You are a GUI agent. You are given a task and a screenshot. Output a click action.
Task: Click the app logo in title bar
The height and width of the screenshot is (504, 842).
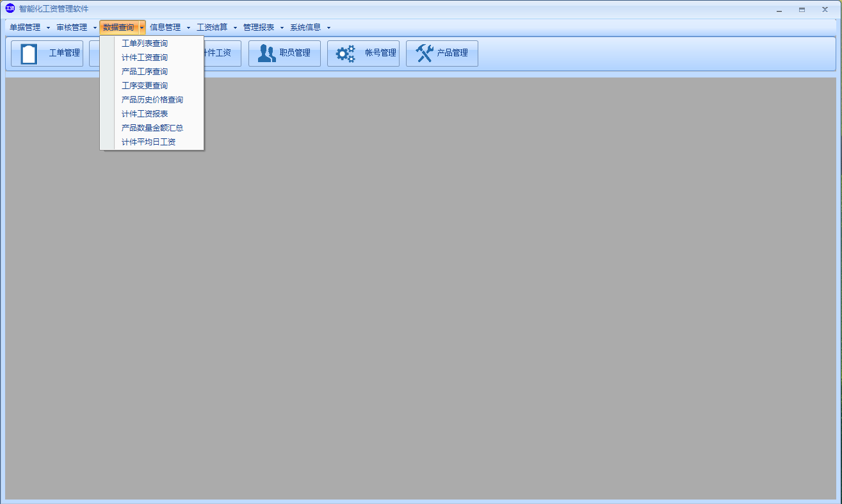click(10, 9)
